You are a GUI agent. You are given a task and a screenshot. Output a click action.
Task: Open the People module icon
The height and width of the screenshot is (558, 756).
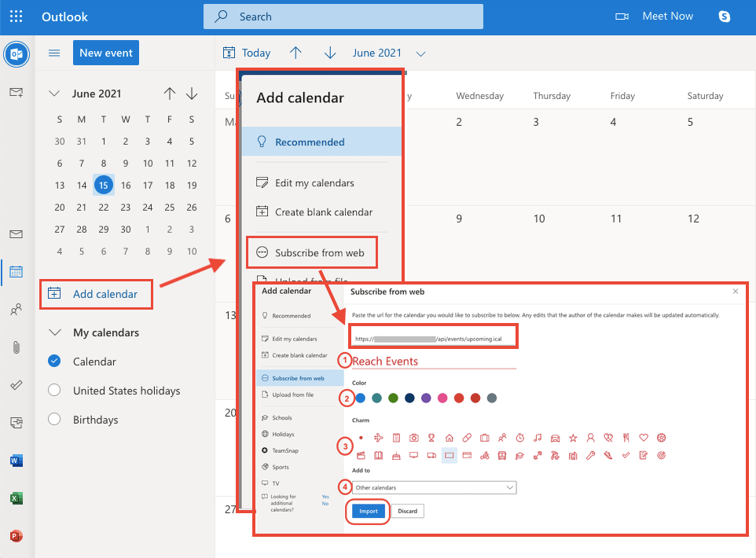16,309
